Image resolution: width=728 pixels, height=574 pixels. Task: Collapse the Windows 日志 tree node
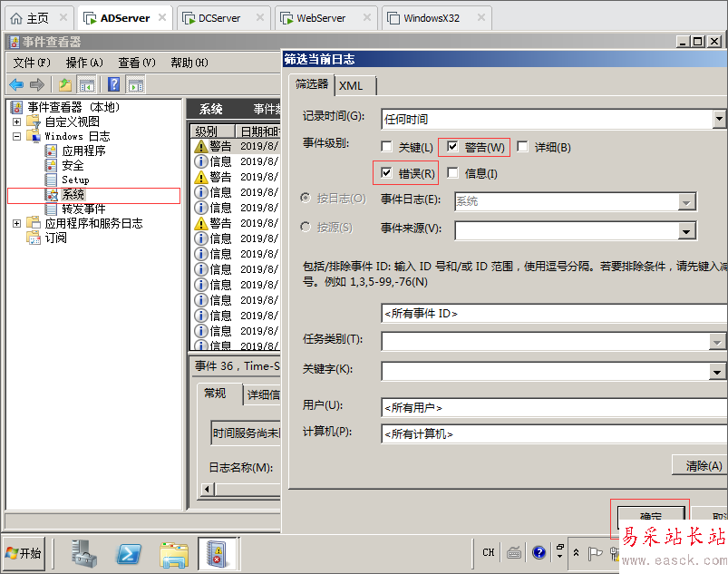[x=16, y=136]
